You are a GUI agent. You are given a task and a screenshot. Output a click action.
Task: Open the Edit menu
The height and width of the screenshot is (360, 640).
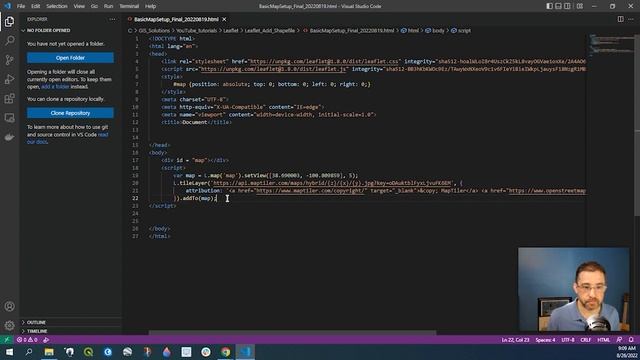pyautogui.click(x=36, y=6)
